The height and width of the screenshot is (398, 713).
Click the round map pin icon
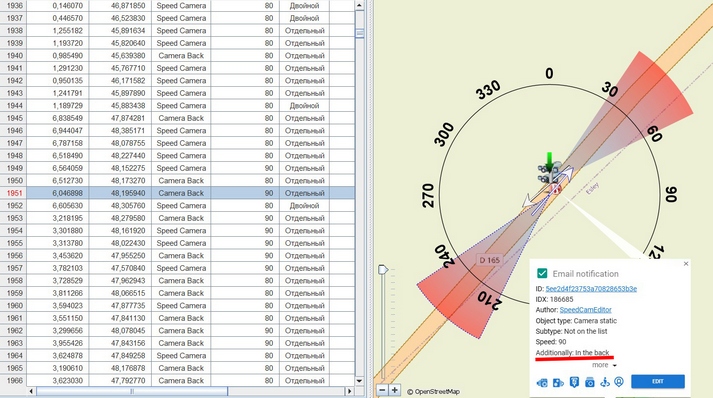click(x=619, y=382)
